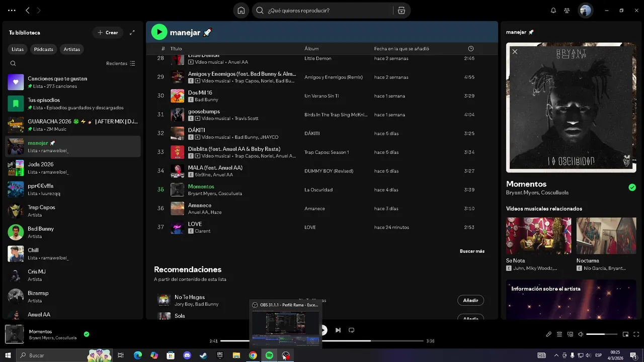This screenshot has width=644, height=362.
Task: Open Bizarrap artist in library
Action: [x=73, y=297]
